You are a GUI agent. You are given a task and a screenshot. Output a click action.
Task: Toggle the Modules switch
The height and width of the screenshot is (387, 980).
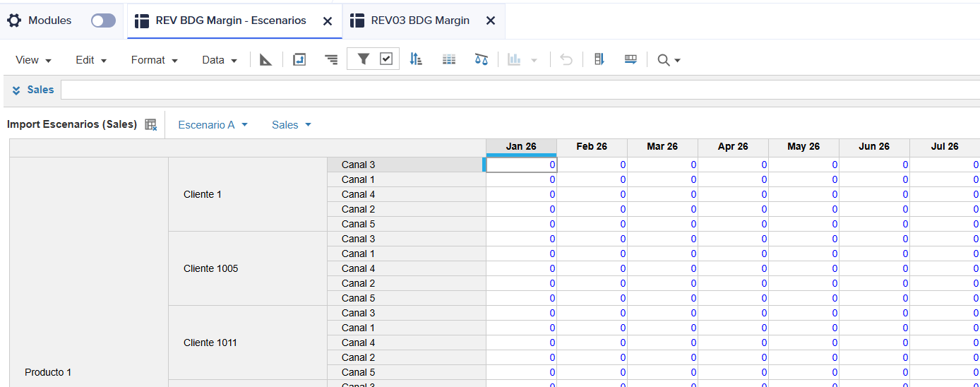coord(103,20)
